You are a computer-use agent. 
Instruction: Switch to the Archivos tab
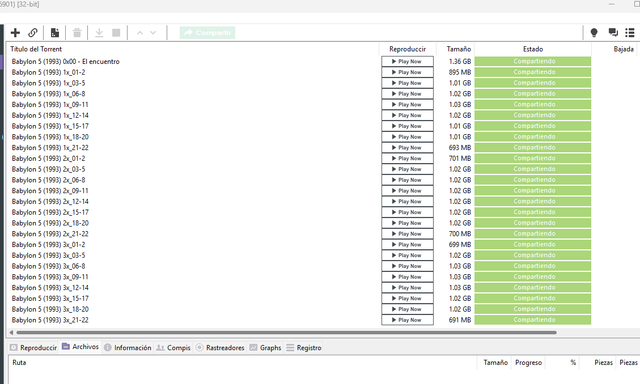(80, 347)
